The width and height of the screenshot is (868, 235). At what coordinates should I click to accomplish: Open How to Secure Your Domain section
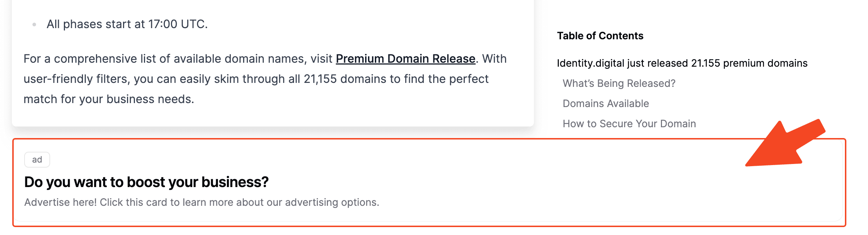(629, 124)
